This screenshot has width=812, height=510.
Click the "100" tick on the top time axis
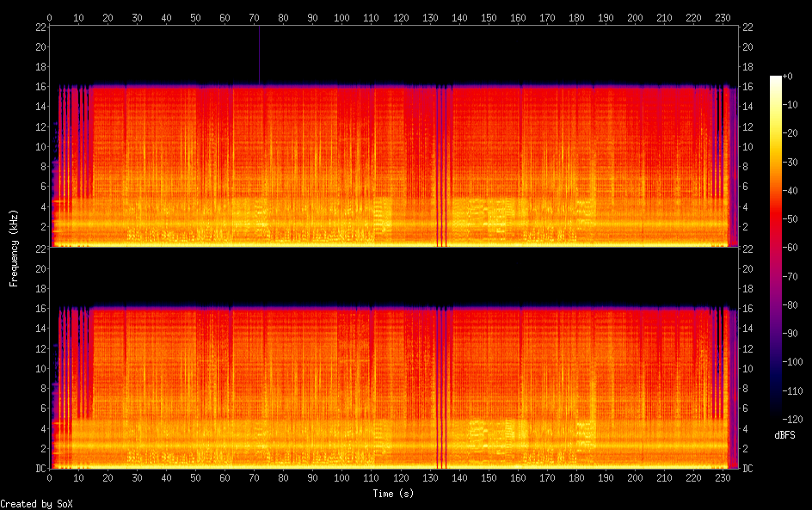coord(341,16)
